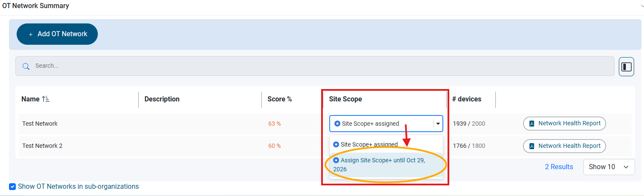Click 1766 / 1800 devices value
Viewport: 644px width, 196px height.
tap(469, 146)
